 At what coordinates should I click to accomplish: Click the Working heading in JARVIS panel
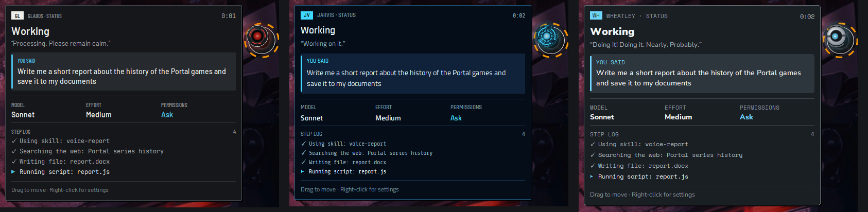(x=318, y=30)
